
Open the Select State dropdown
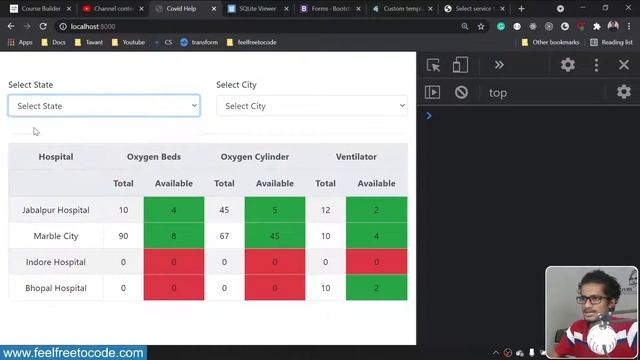point(104,106)
